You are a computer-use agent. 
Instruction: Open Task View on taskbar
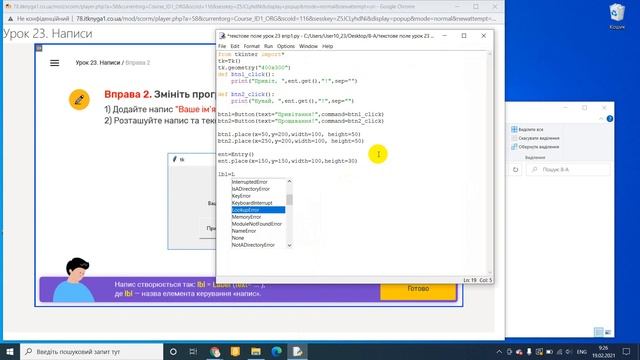coord(193,351)
